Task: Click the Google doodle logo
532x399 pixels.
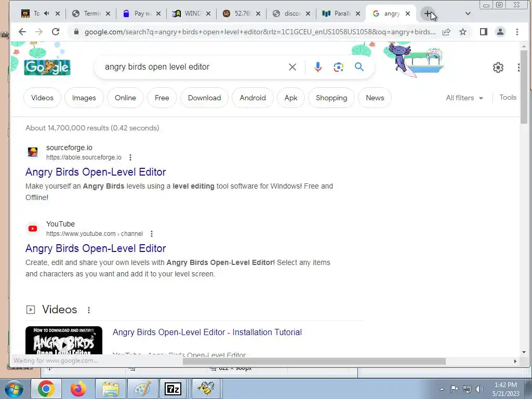Action: click(x=47, y=67)
